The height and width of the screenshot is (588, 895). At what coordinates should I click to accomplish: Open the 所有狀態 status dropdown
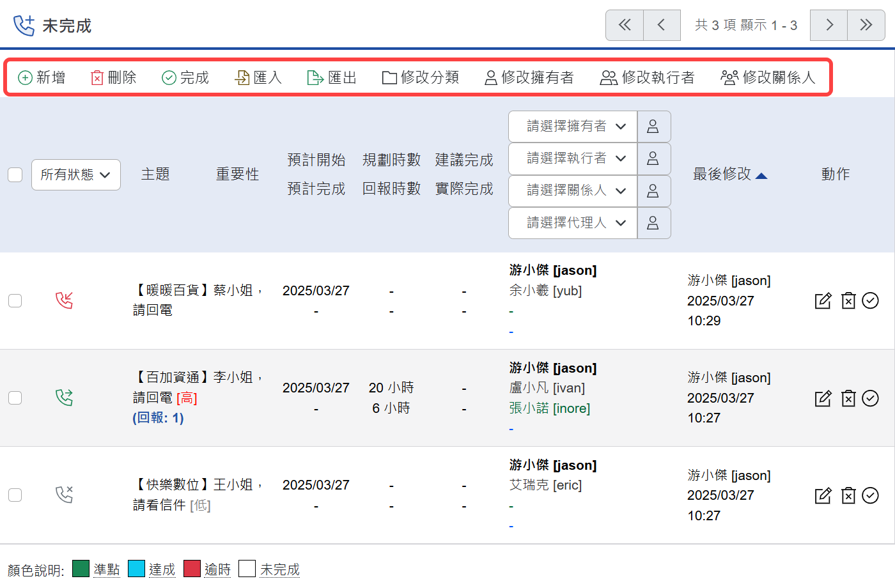(76, 174)
